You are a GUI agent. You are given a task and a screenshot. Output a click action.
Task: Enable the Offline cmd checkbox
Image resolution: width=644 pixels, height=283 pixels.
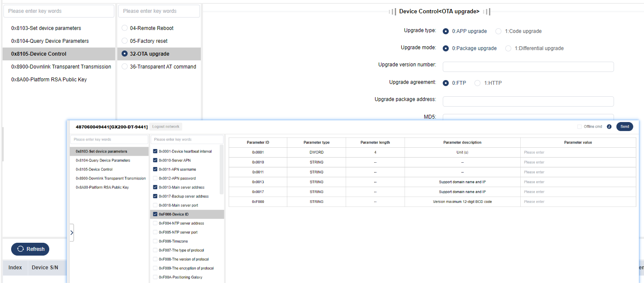pyautogui.click(x=579, y=127)
